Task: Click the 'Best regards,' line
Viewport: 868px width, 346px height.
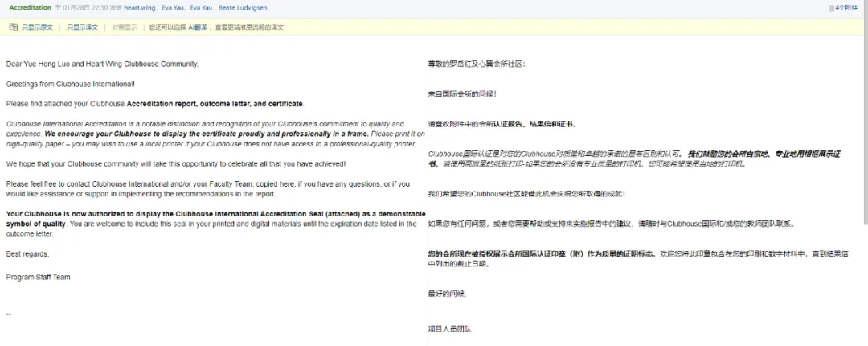Action: [27, 254]
